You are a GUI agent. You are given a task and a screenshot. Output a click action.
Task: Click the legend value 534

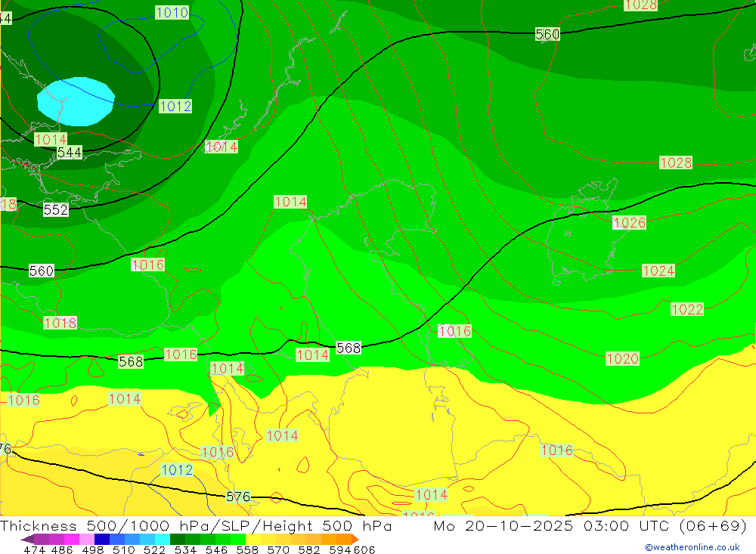[x=185, y=549]
